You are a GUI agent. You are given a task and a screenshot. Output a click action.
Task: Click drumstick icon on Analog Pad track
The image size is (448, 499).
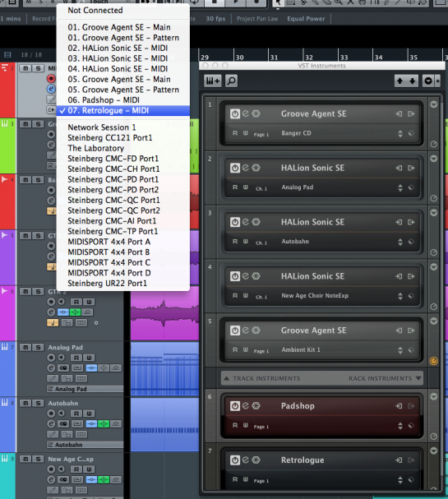53,378
